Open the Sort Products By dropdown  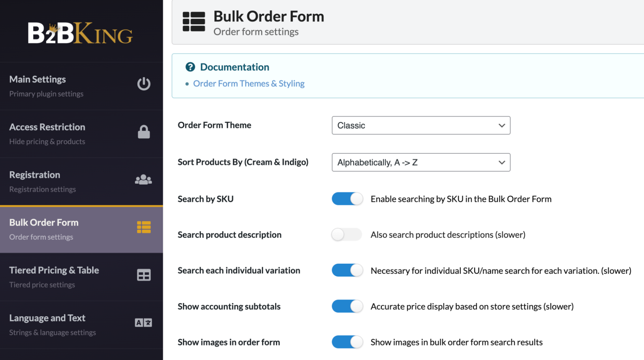point(421,162)
